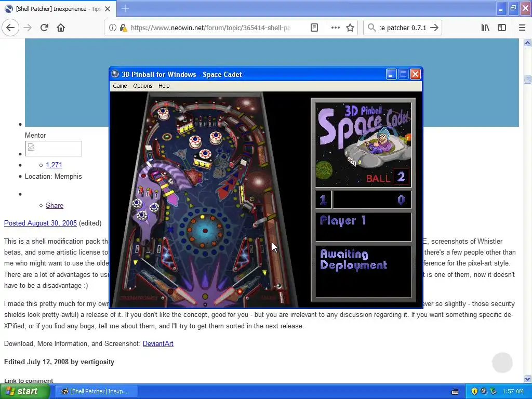Click the 'Mentor' rank label
This screenshot has height=399, width=532.
[35, 135]
